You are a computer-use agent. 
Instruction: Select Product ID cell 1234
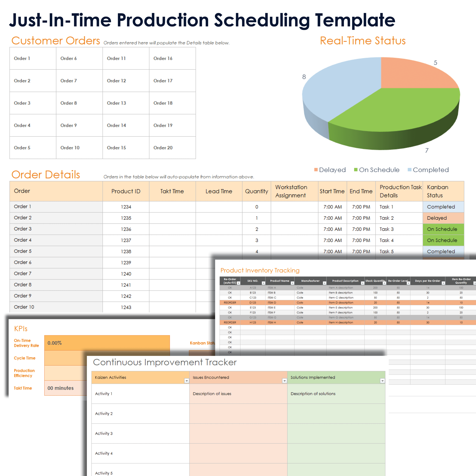click(126, 207)
